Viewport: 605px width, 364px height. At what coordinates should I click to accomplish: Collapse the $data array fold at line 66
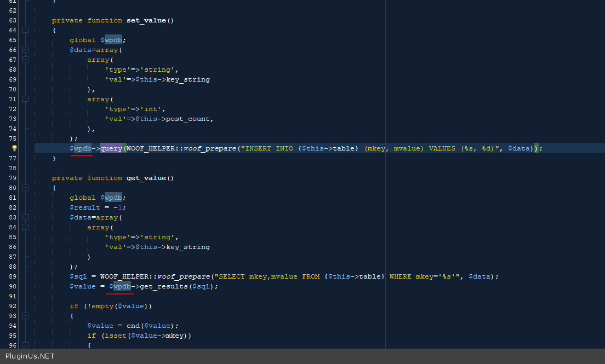[25, 50]
